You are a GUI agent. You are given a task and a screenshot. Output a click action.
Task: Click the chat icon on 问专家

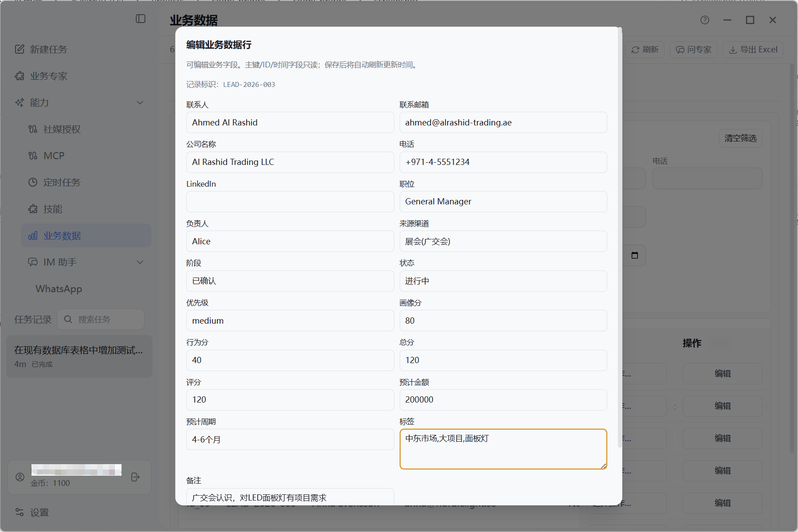point(680,50)
